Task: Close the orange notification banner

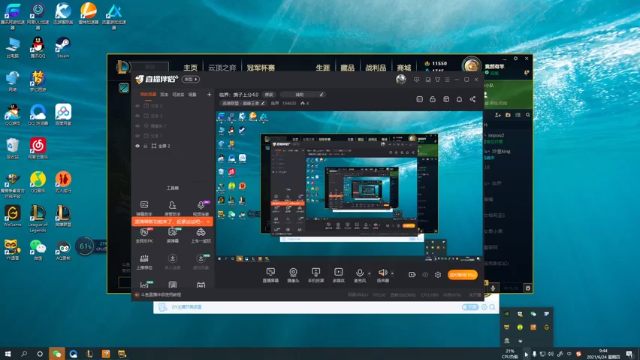Action: click(208, 222)
